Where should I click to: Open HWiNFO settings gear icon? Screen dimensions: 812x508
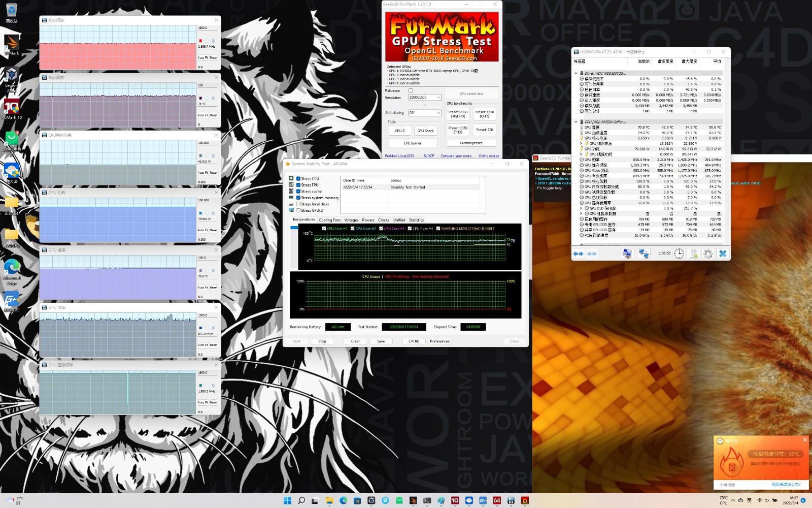[x=708, y=253]
